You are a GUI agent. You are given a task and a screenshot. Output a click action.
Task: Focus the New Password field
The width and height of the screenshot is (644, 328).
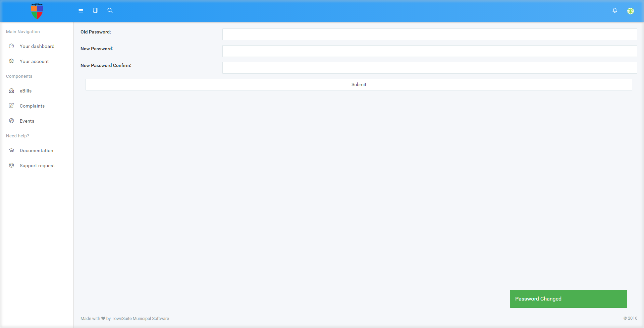(x=430, y=51)
